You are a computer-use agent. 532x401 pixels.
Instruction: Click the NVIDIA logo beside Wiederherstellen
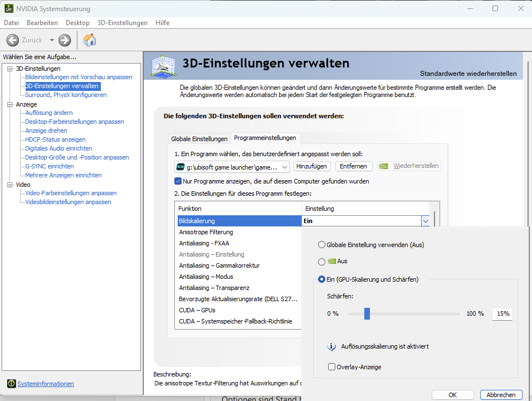point(383,166)
